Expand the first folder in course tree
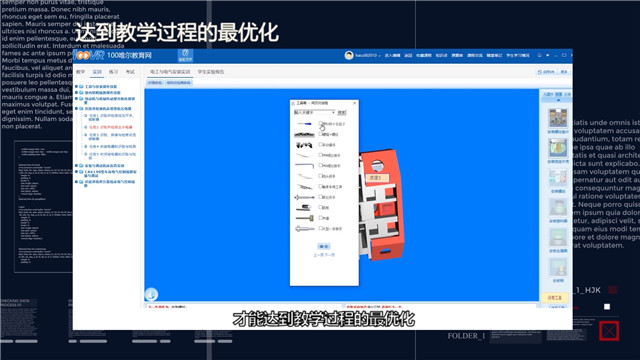This screenshot has height=360, width=640. click(x=76, y=87)
